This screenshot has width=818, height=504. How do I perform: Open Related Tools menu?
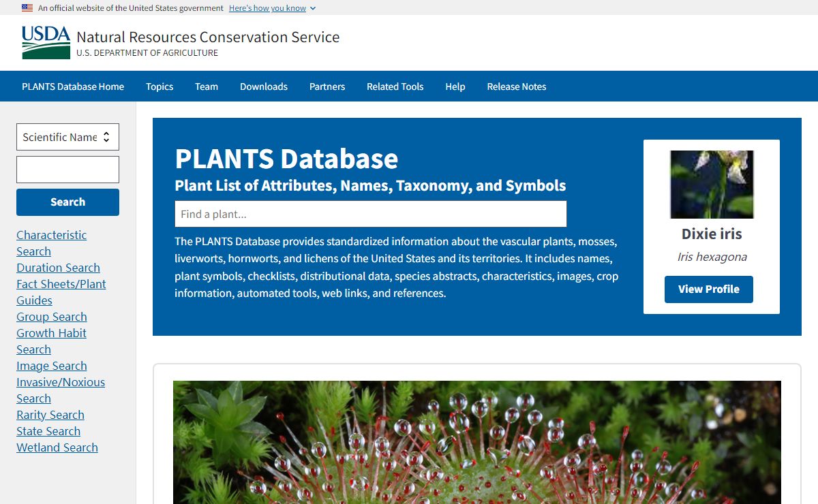click(395, 86)
